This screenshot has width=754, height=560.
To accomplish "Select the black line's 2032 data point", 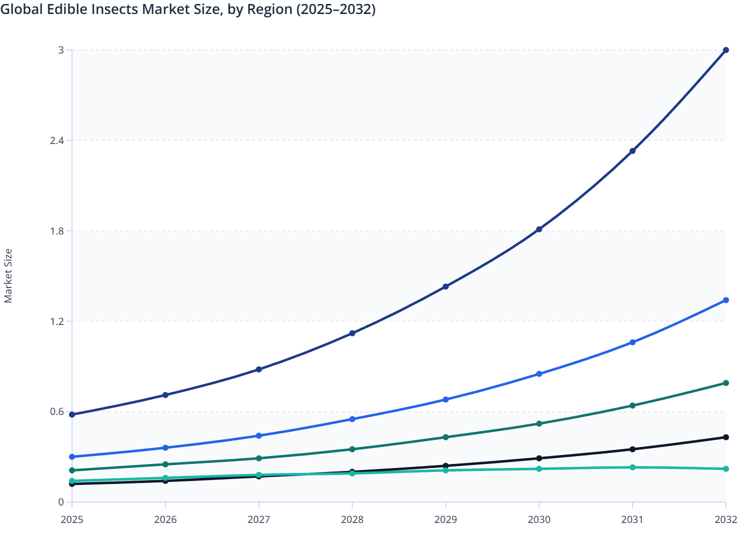I will [x=725, y=437].
